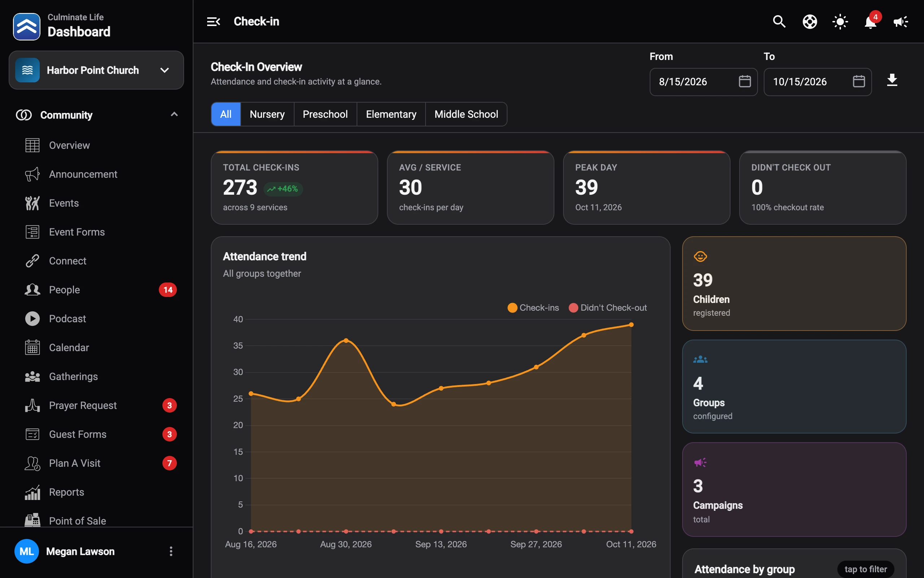This screenshot has width=924, height=578.
Task: Switch to the Elementary tab
Action: (391, 114)
